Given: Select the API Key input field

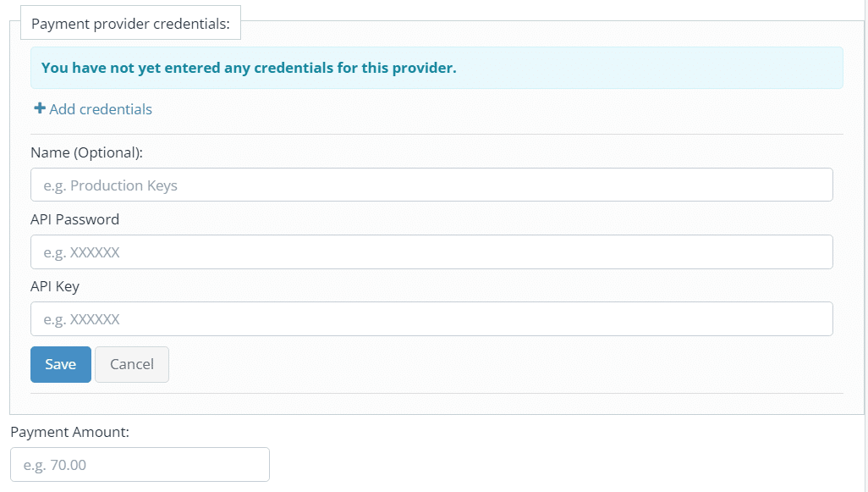Looking at the screenshot, I should (x=431, y=319).
